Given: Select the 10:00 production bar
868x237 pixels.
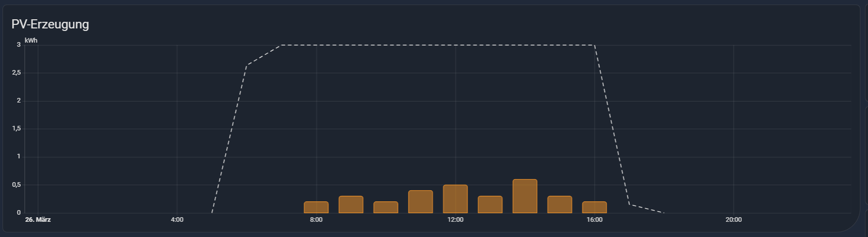Looking at the screenshot, I should click(x=386, y=207).
